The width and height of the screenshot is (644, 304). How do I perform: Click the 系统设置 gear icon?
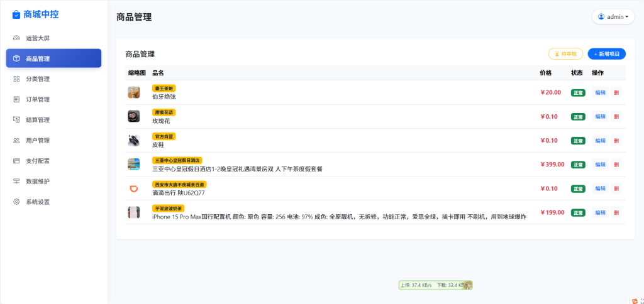click(16, 202)
